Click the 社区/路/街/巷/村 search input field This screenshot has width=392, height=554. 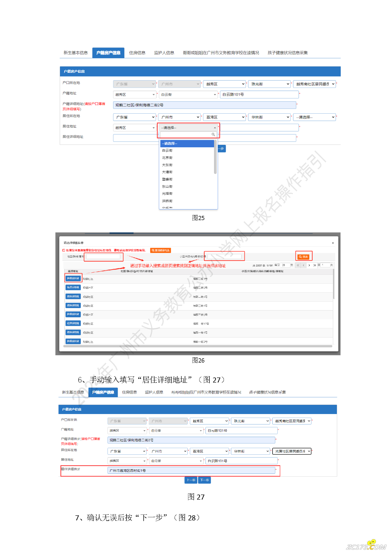pos(104,257)
